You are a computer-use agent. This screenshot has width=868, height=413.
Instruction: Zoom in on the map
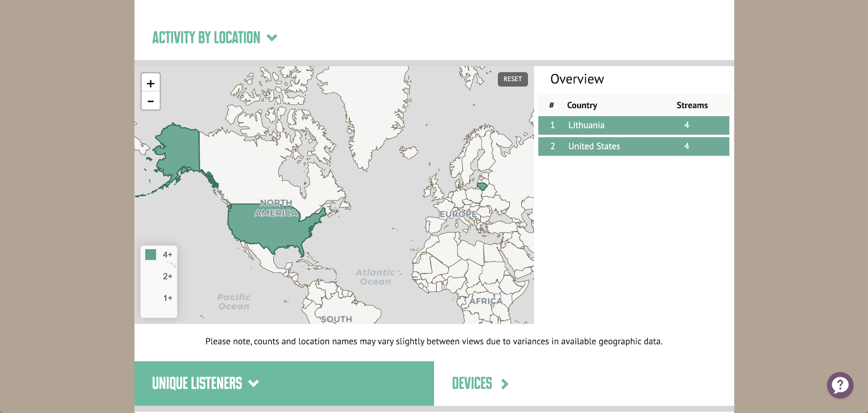pos(151,83)
